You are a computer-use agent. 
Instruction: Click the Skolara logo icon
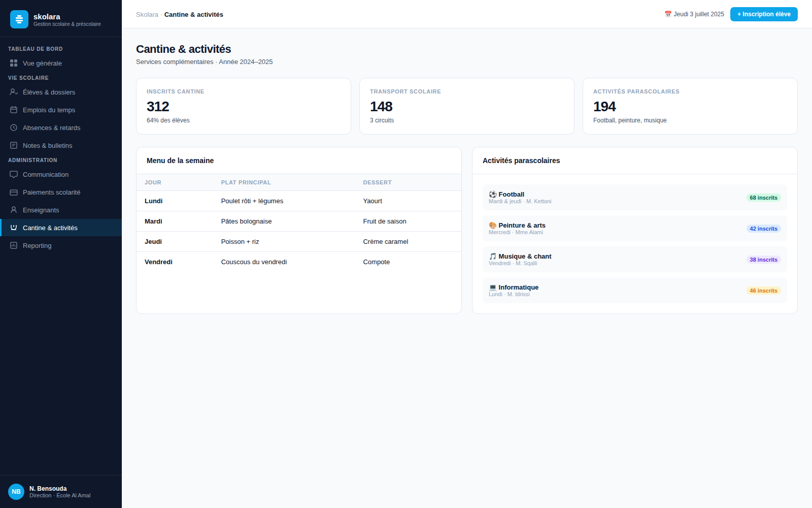click(x=19, y=19)
